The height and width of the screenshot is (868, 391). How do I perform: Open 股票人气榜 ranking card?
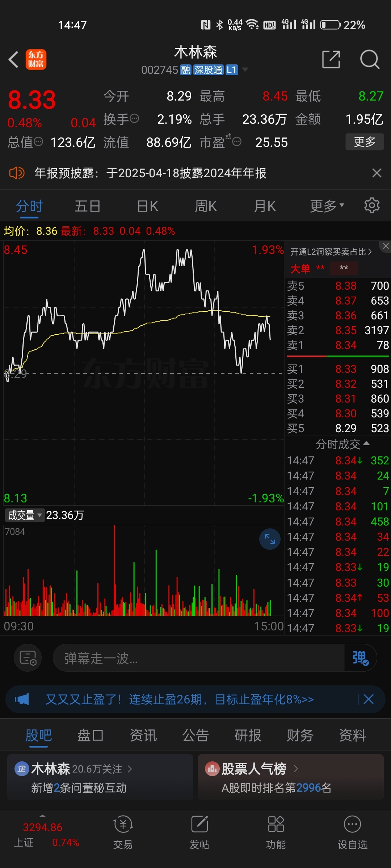(290, 777)
